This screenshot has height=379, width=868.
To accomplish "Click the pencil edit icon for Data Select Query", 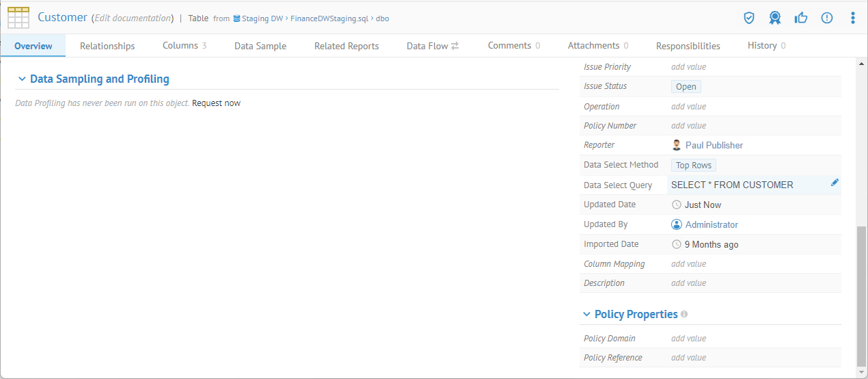I will tap(835, 183).
